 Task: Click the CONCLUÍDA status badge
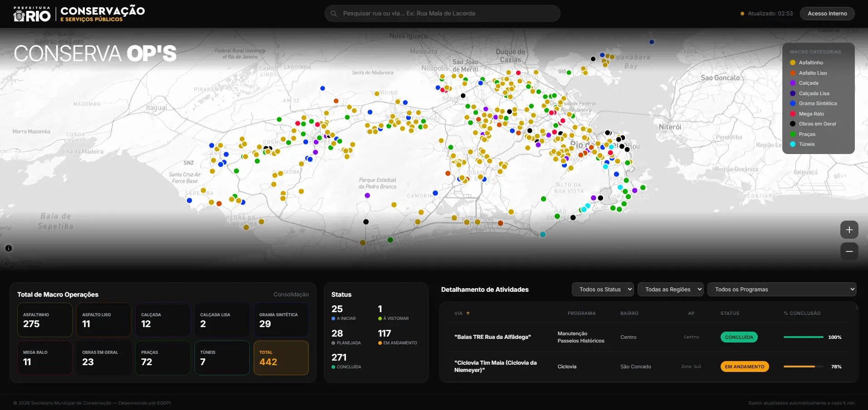(x=739, y=337)
